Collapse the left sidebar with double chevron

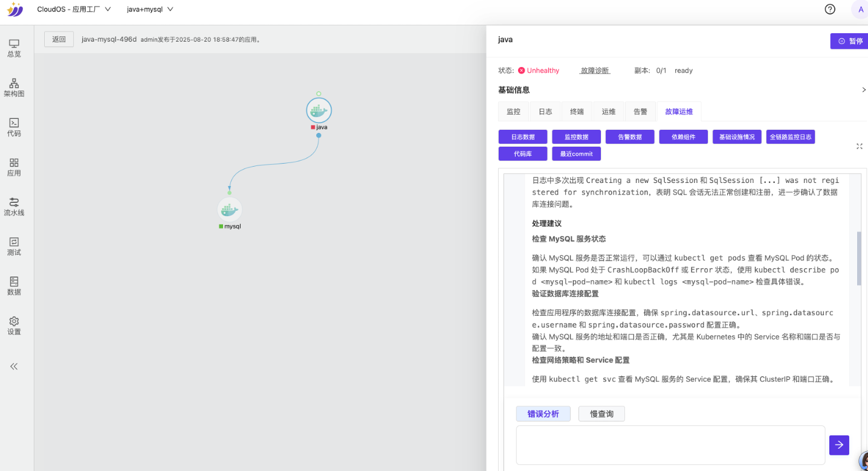pos(14,367)
